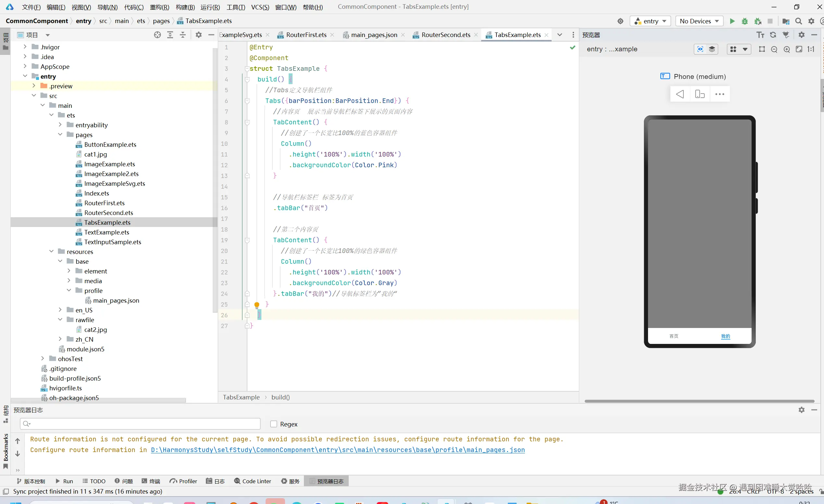Open the 构建(B) menu
Screen dimensions: 824x504
coord(185,7)
